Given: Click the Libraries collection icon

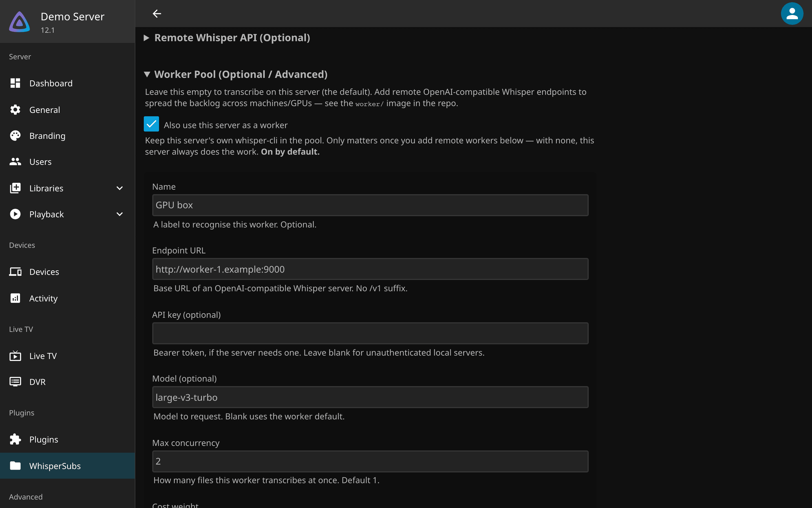Looking at the screenshot, I should pos(15,188).
